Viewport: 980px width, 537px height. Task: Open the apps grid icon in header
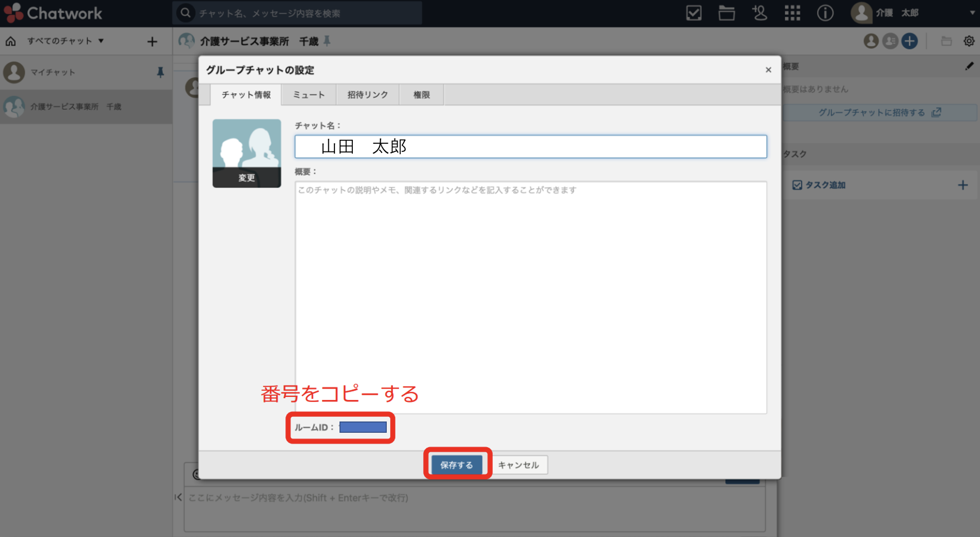(x=792, y=13)
